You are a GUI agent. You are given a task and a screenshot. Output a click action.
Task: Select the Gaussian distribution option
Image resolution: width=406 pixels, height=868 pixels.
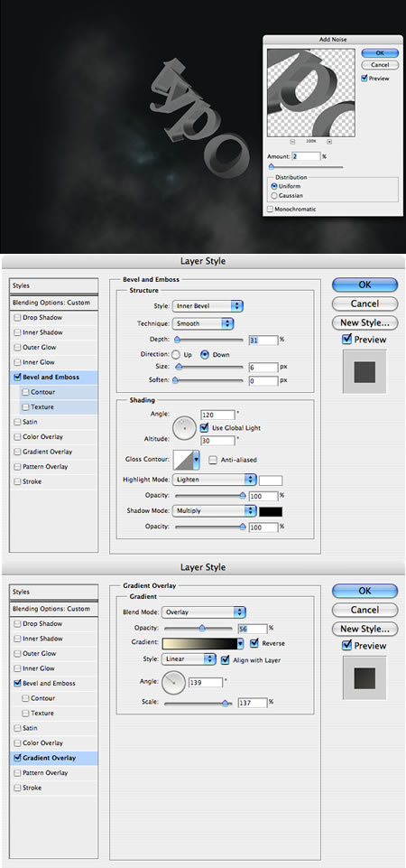click(274, 195)
